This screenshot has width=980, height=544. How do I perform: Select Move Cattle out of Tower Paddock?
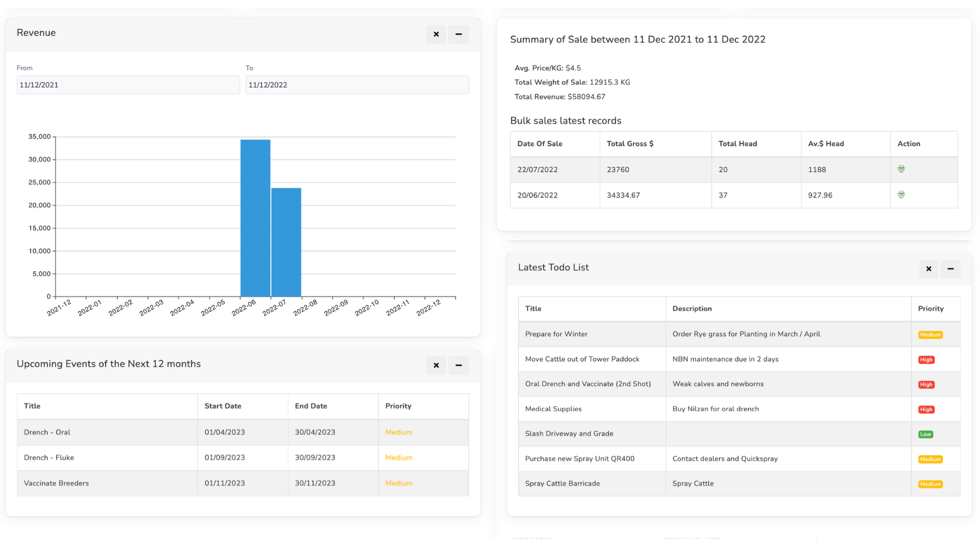click(x=582, y=359)
